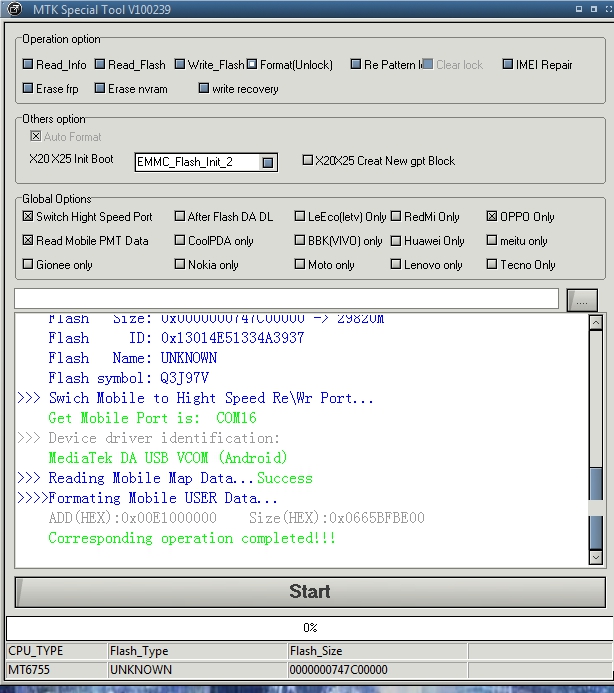Click the MTK Special Tool title bar icon
The width and height of the screenshot is (614, 693).
pyautogui.click(x=14, y=8)
